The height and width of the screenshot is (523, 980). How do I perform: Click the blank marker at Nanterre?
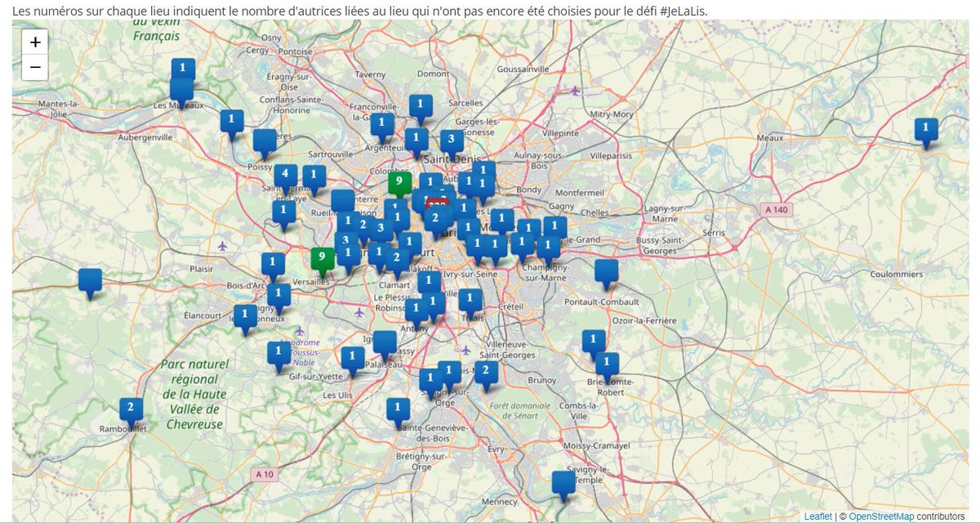pyautogui.click(x=343, y=201)
